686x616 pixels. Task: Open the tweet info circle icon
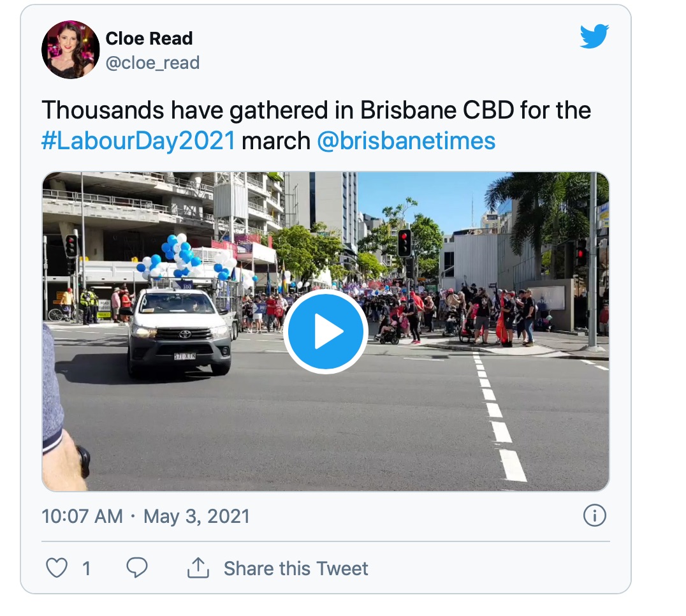click(x=595, y=515)
